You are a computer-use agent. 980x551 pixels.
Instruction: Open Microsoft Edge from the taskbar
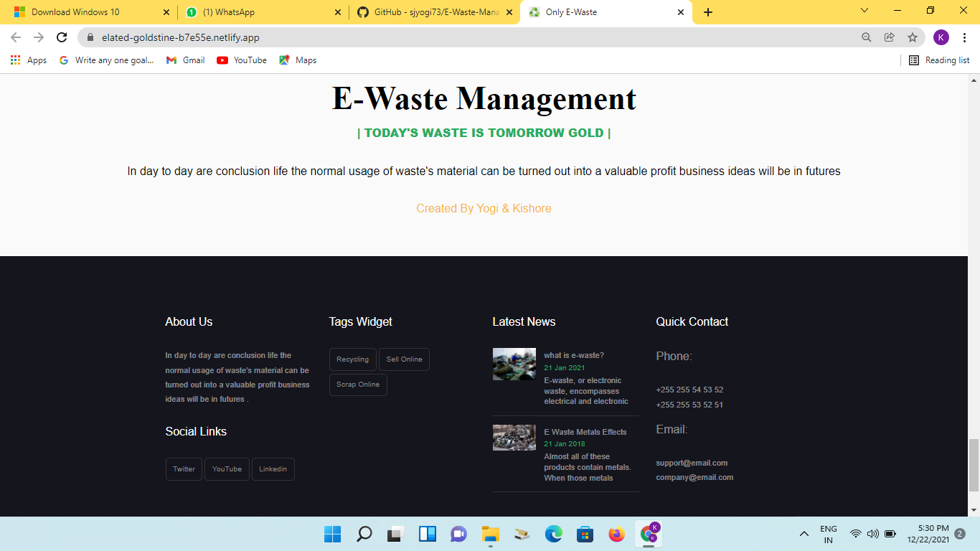[x=553, y=533]
